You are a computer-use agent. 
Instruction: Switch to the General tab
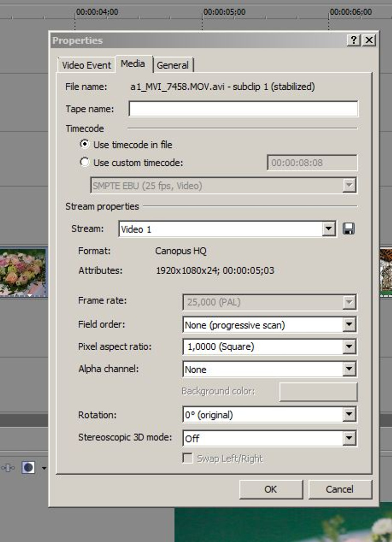coord(173,65)
